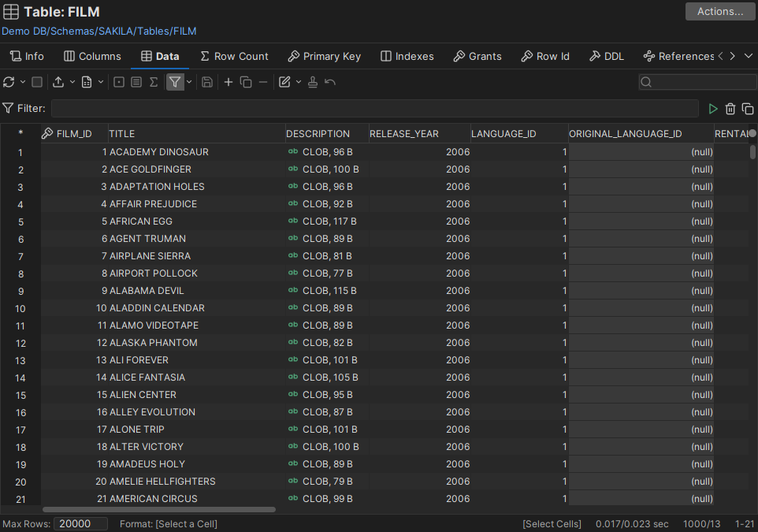Toggle the data filter panel on or off

pos(175,81)
